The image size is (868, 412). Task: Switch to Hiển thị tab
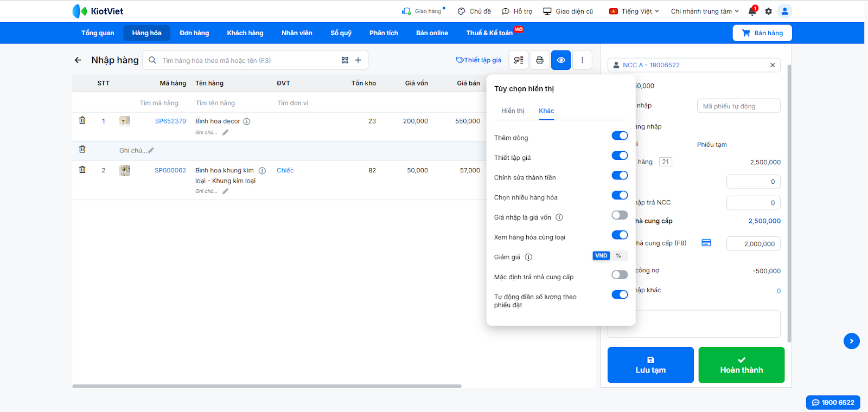(x=513, y=111)
